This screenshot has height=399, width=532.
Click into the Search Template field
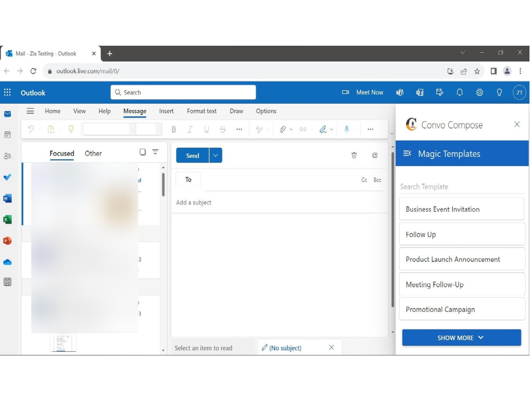click(x=462, y=187)
